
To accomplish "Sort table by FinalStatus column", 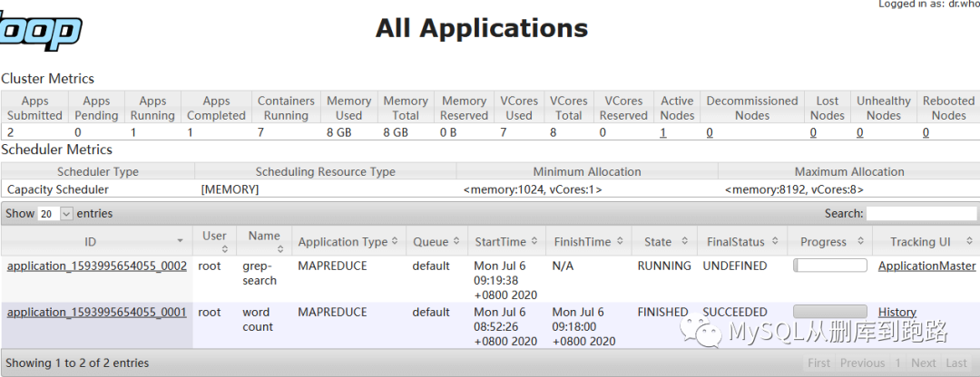I will pyautogui.click(x=742, y=242).
